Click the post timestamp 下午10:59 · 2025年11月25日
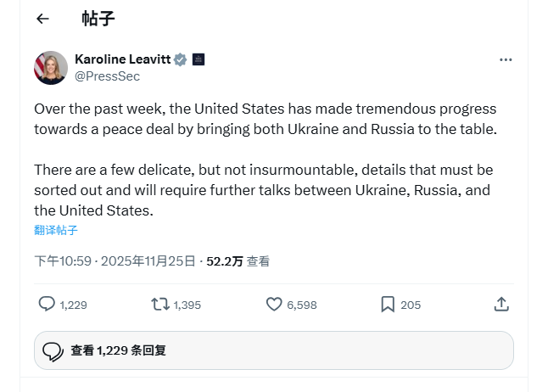548x392 pixels. click(115, 261)
